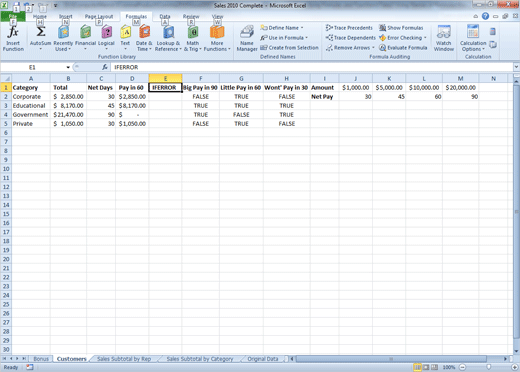Toggle Show Formulas
Screen dimensions: 520x372
[x=401, y=28]
